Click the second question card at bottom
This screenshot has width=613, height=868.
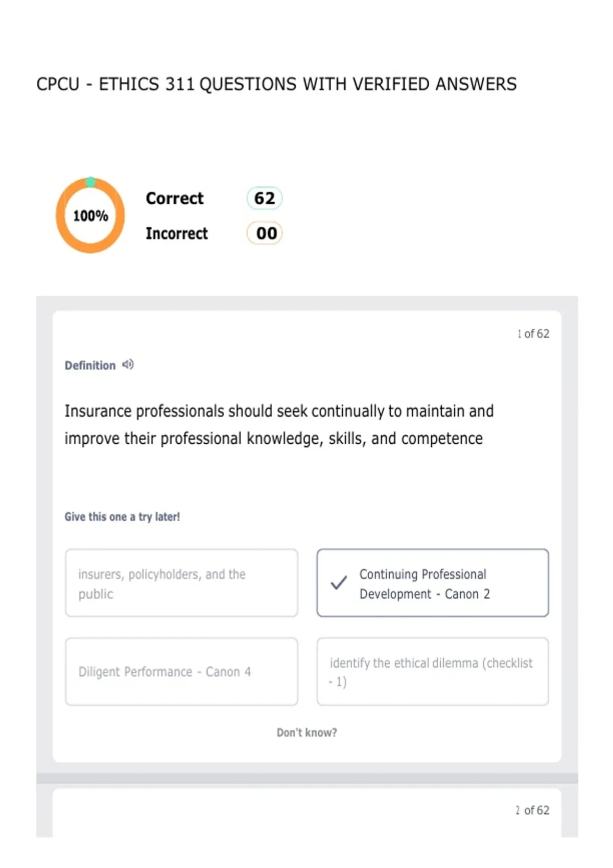pos(306,813)
